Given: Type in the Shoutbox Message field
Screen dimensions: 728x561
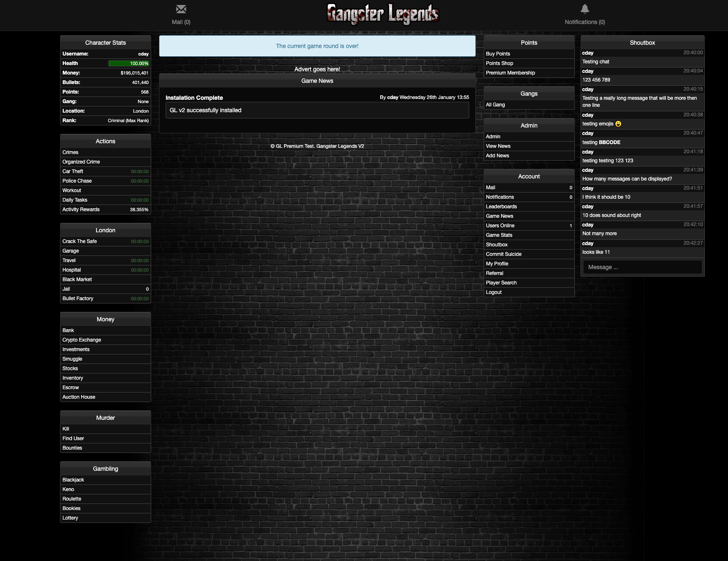Looking at the screenshot, I should pos(642,267).
